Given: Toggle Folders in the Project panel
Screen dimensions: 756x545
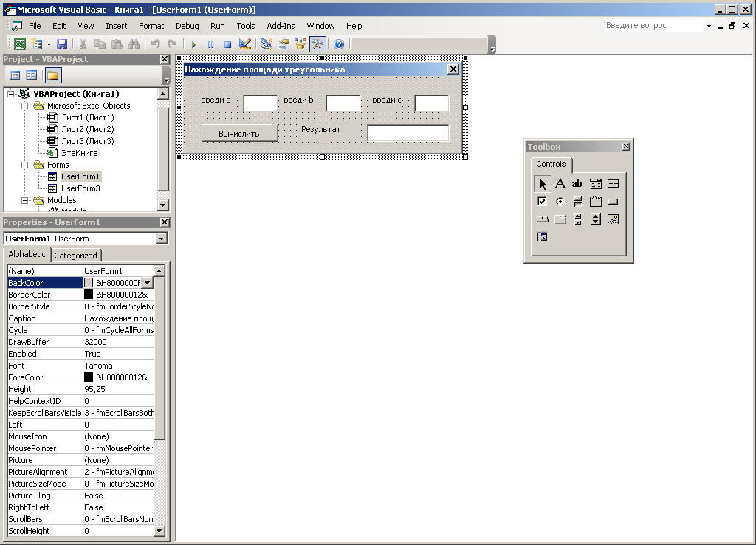Looking at the screenshot, I should point(53,75).
